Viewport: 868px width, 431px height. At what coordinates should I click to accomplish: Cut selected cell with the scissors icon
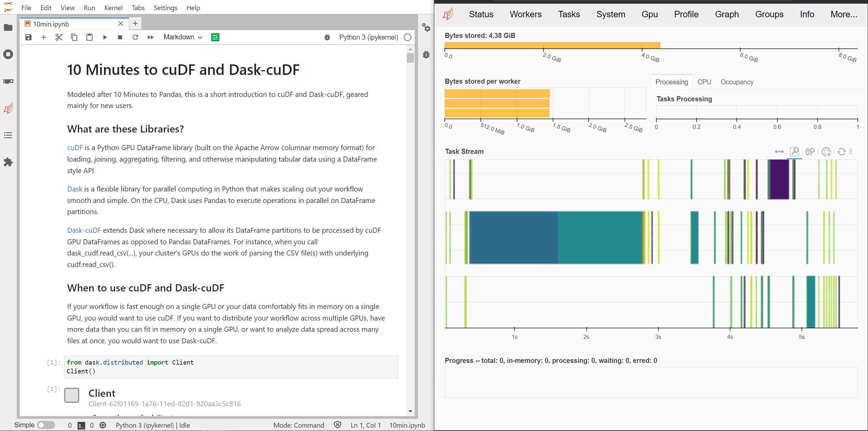[x=59, y=37]
